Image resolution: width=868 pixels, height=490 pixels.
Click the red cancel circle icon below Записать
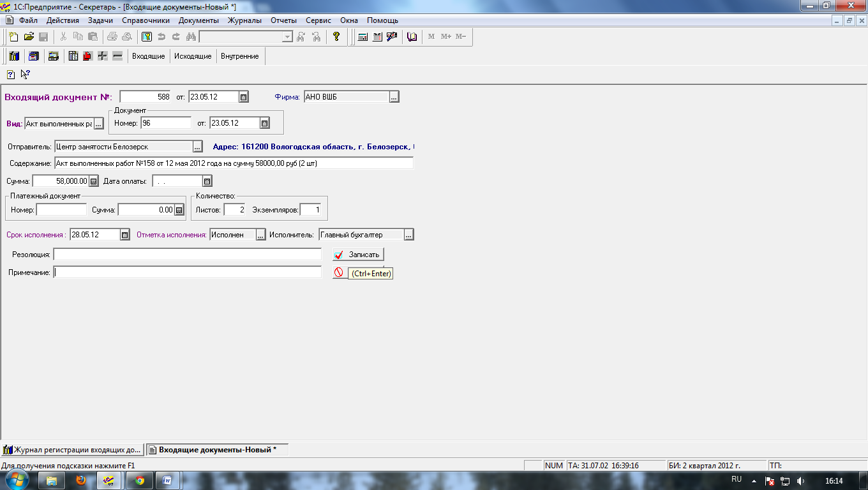[x=339, y=272]
